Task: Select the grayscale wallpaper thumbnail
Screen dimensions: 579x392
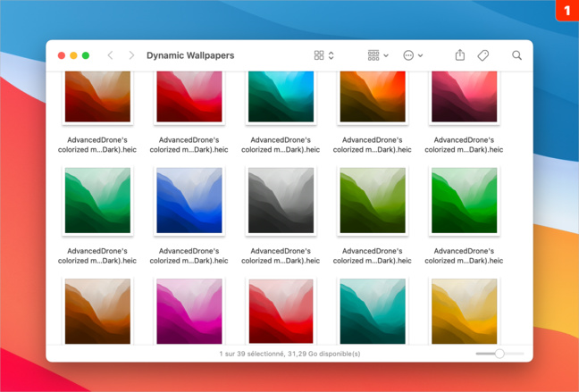Action: (281, 202)
